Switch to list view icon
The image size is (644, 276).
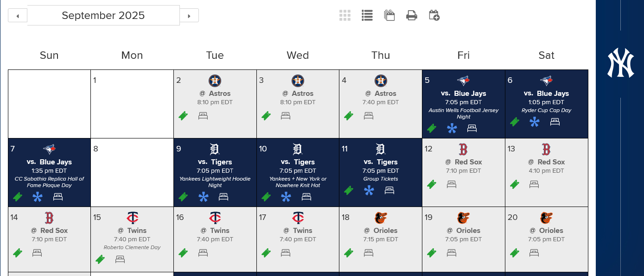(x=367, y=15)
